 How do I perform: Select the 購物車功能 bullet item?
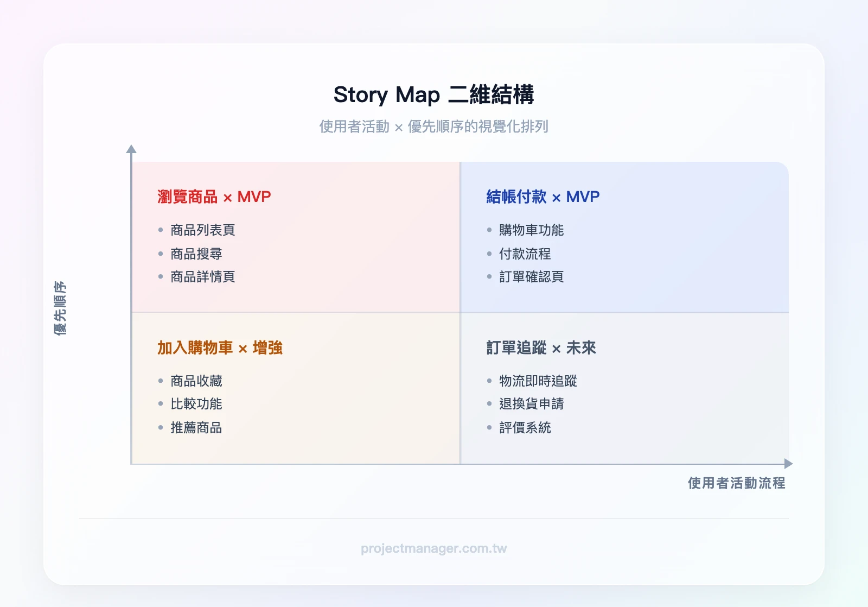click(x=531, y=230)
